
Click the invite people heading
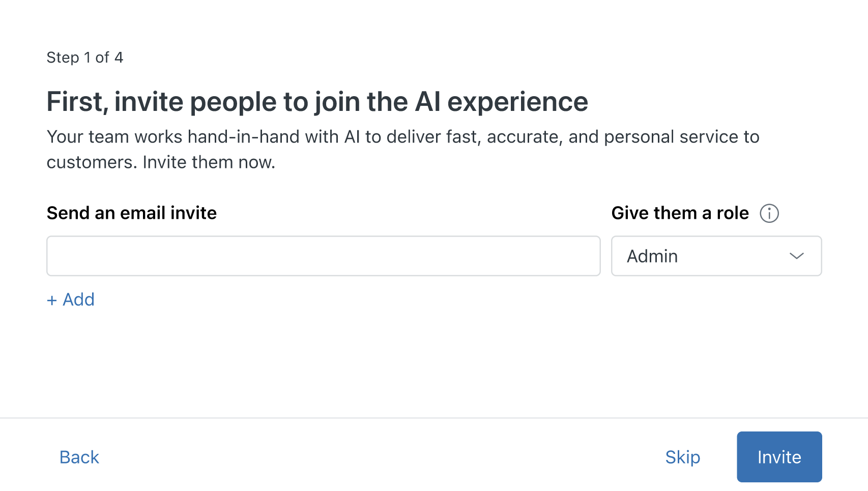(x=317, y=102)
